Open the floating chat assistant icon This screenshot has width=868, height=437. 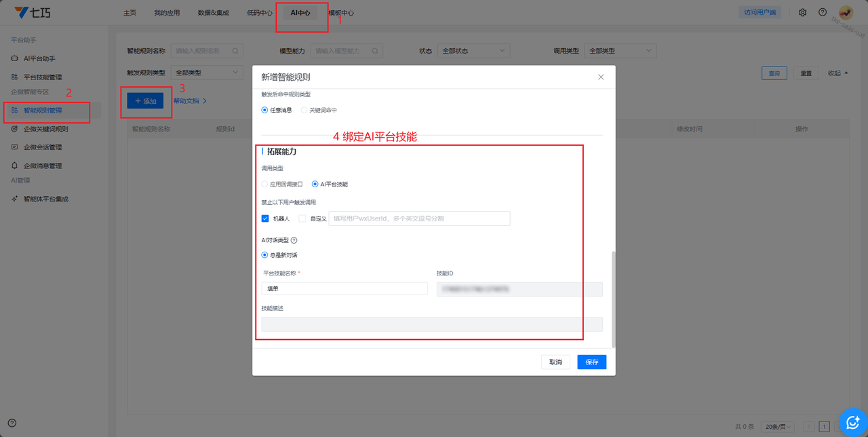(852, 422)
